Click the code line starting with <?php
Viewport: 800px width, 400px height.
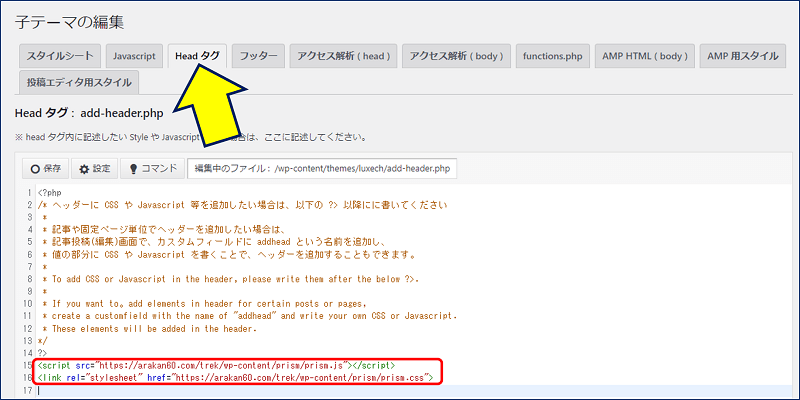49,194
